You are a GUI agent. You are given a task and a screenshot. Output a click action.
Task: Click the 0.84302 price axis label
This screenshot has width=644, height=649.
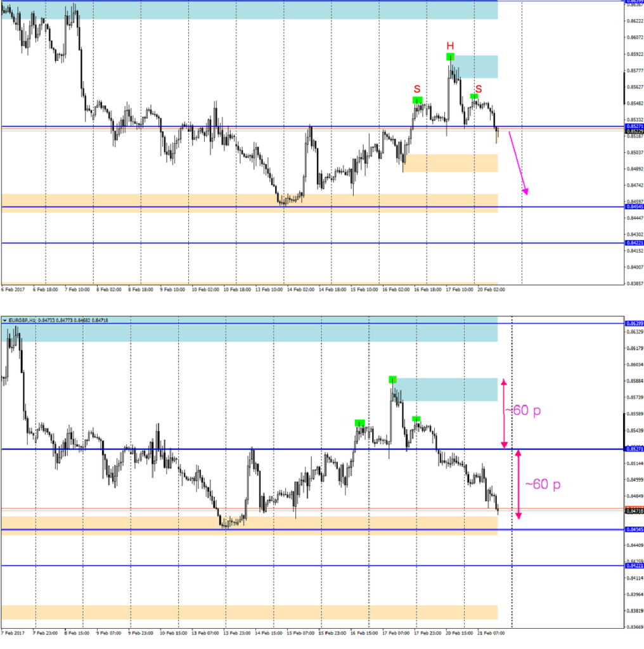point(635,235)
